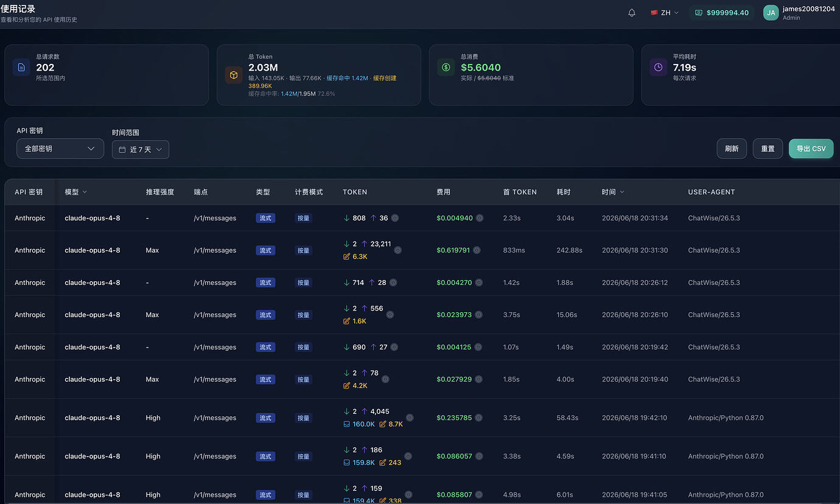Click the 242.88s duration cell
This screenshot has height=504, width=840.
[569, 250]
